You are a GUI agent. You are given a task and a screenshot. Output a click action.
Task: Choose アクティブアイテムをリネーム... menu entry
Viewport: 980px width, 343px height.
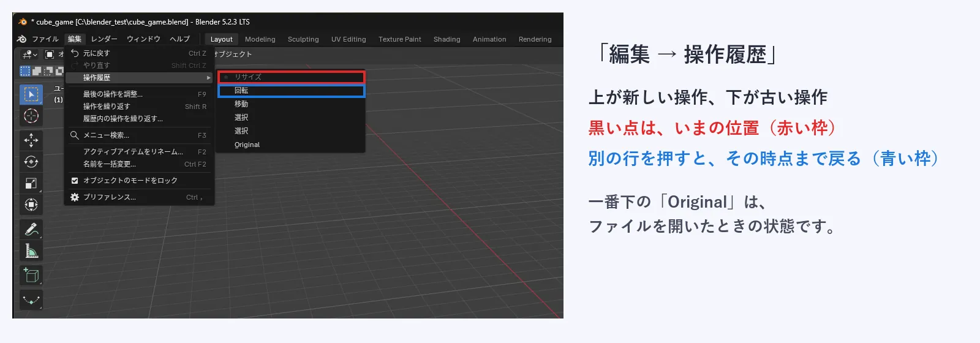tap(139, 152)
